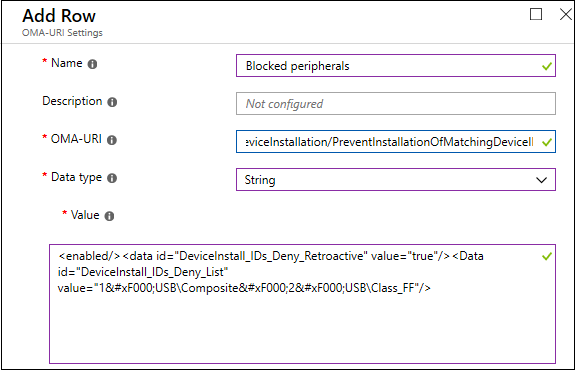Maximize the Add Row panel

(x=536, y=14)
